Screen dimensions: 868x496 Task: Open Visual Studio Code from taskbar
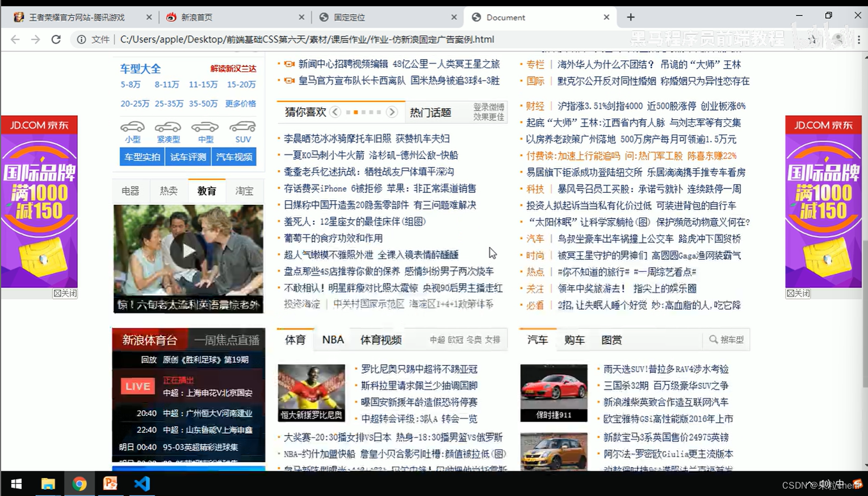coord(142,484)
